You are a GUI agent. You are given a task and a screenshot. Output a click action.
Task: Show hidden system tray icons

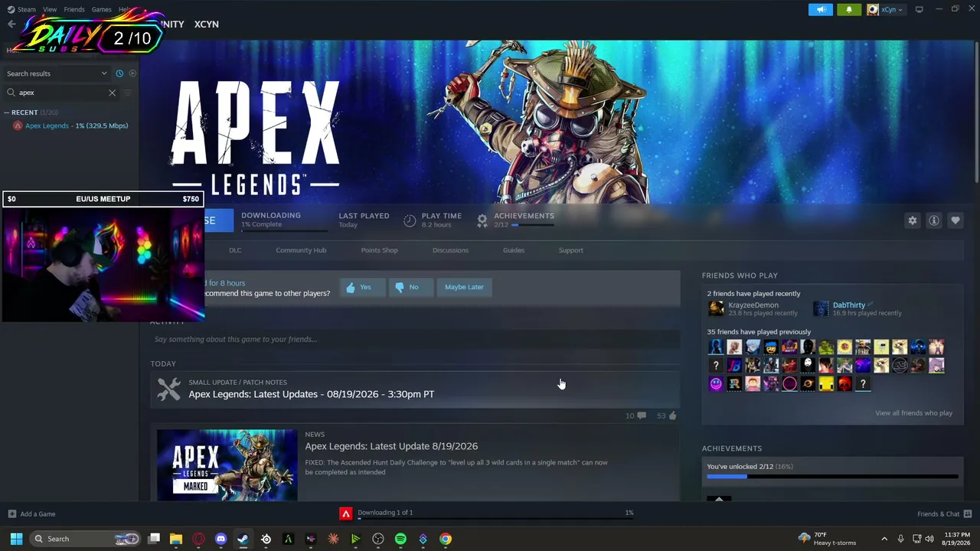[x=884, y=539]
